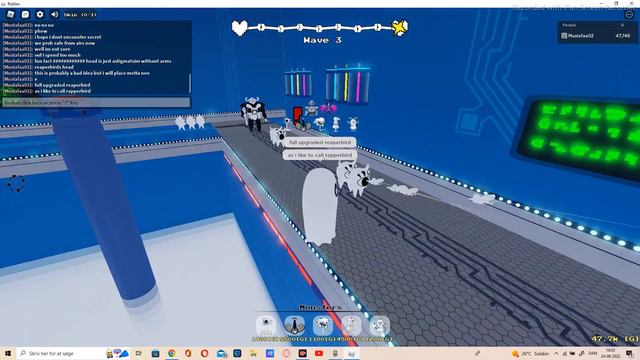Screen dimensions: 640x360
Task: Open Mail app from the taskbar
Action: (222, 353)
